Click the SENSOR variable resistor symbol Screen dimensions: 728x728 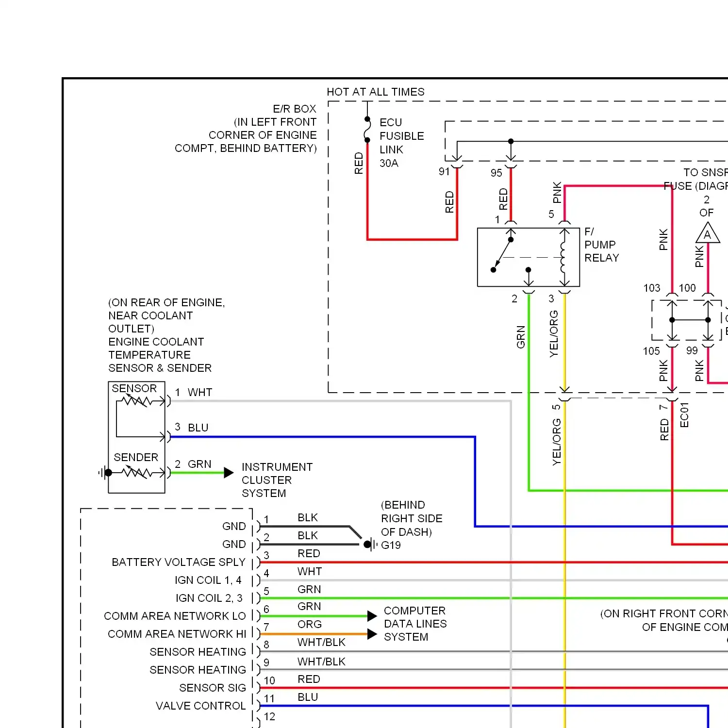[x=137, y=401]
